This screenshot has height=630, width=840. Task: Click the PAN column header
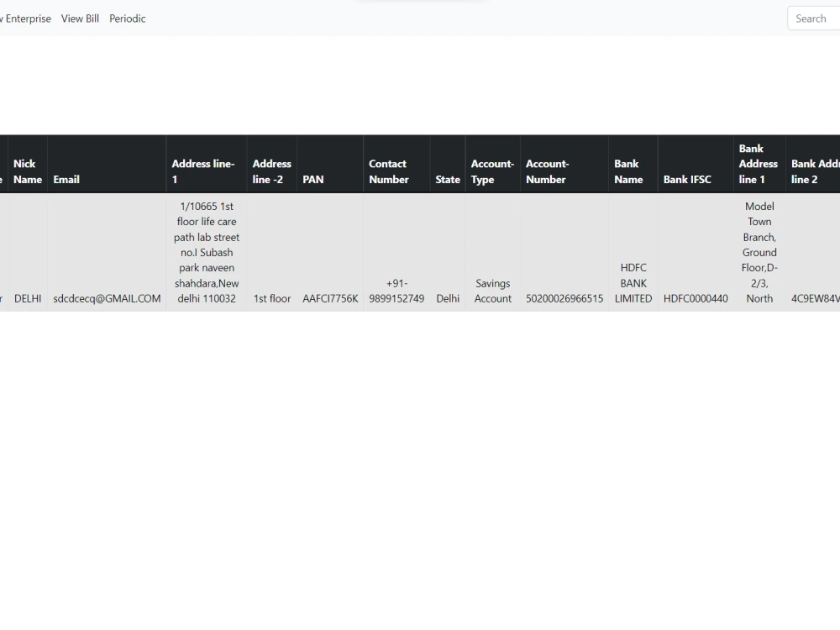[312, 179]
